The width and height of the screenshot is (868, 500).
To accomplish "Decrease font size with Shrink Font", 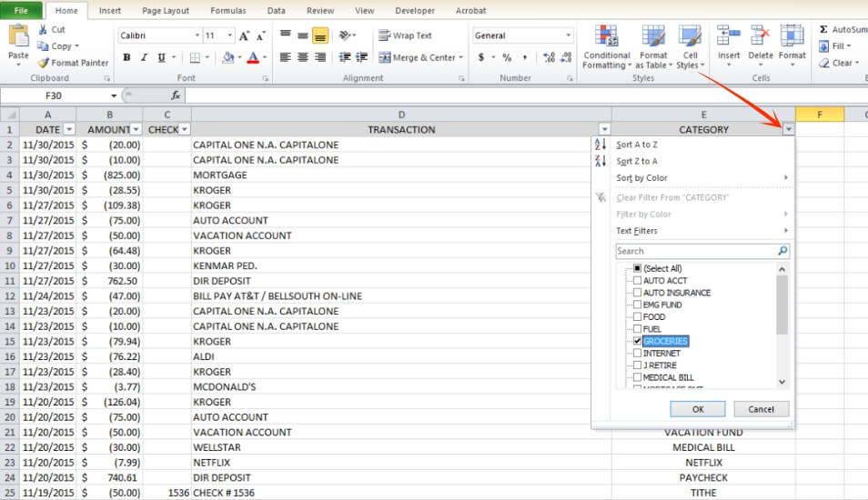I will point(261,36).
